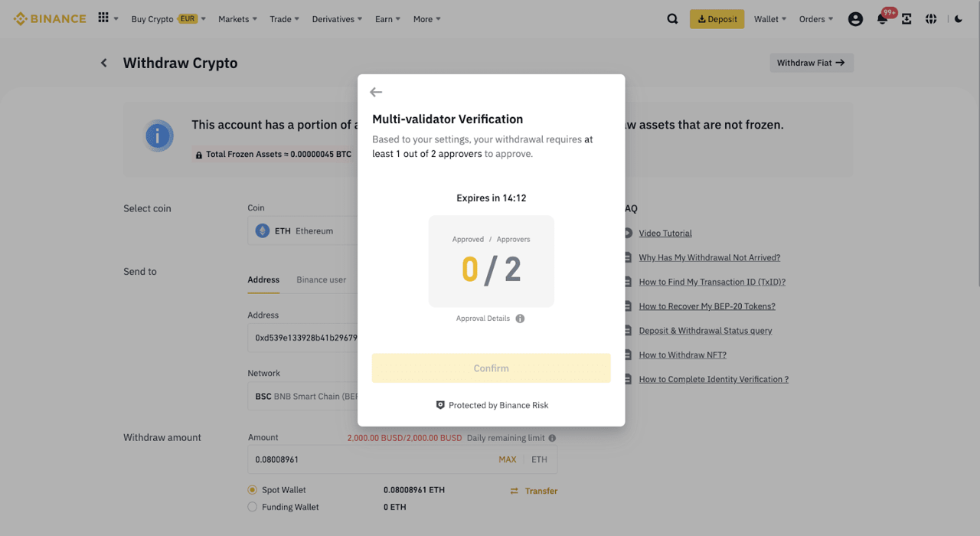
Task: Select the Spot Wallet option
Action: [x=252, y=489]
